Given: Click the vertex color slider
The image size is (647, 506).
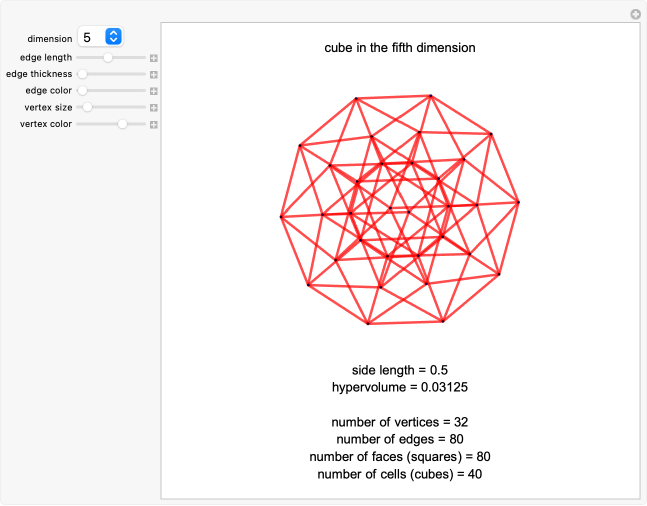Looking at the screenshot, I should [112, 124].
